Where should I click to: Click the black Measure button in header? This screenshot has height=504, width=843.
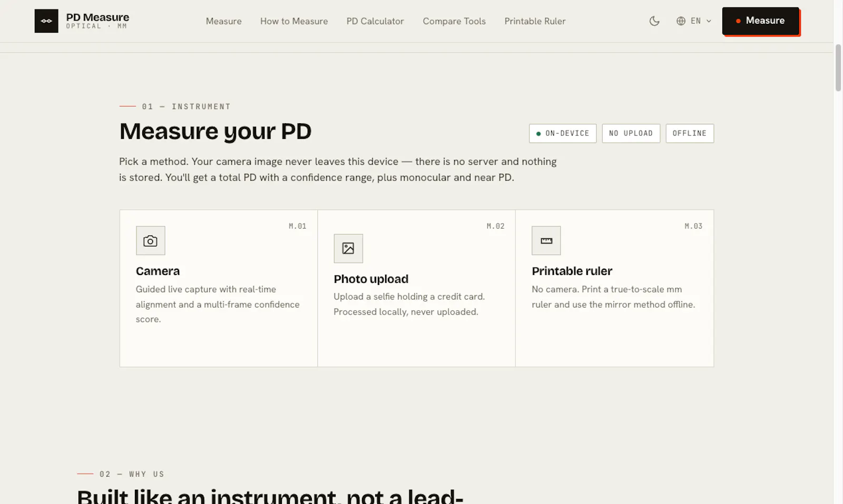pyautogui.click(x=760, y=21)
